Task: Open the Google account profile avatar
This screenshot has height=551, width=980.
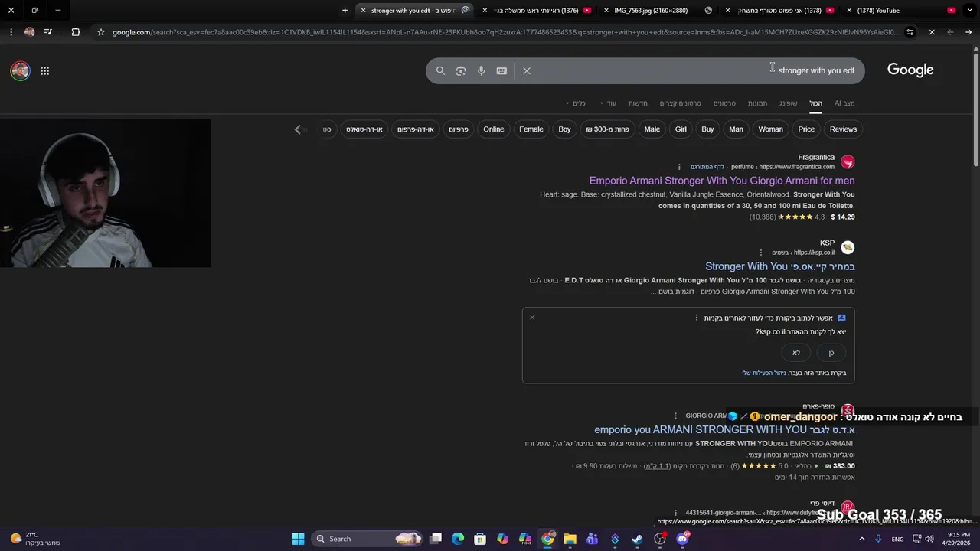Action: point(20,71)
